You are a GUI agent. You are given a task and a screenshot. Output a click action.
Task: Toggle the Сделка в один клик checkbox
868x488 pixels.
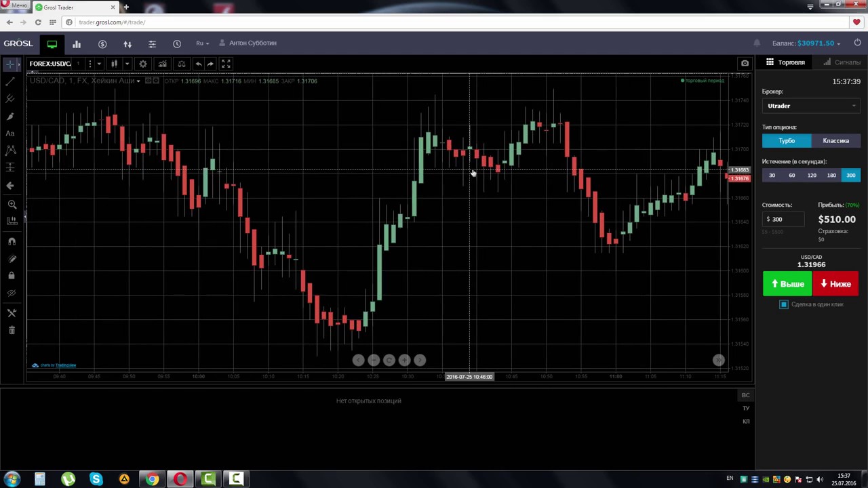[784, 304]
